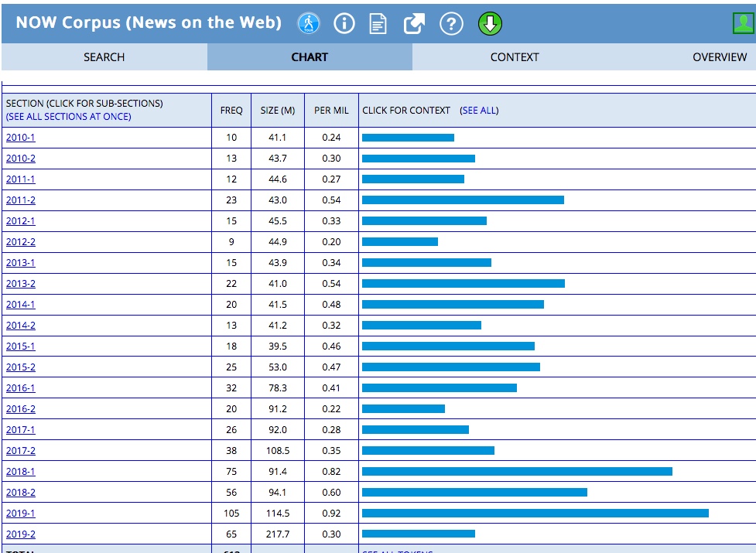Image resolution: width=756 pixels, height=553 pixels.
Task: Open the 2012-2 section link
Action: (20, 242)
